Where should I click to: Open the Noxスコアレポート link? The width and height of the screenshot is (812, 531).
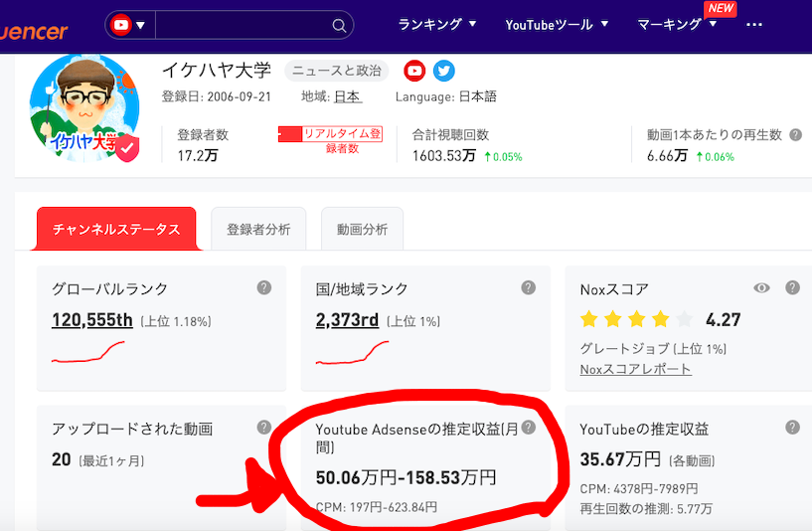pyautogui.click(x=635, y=369)
